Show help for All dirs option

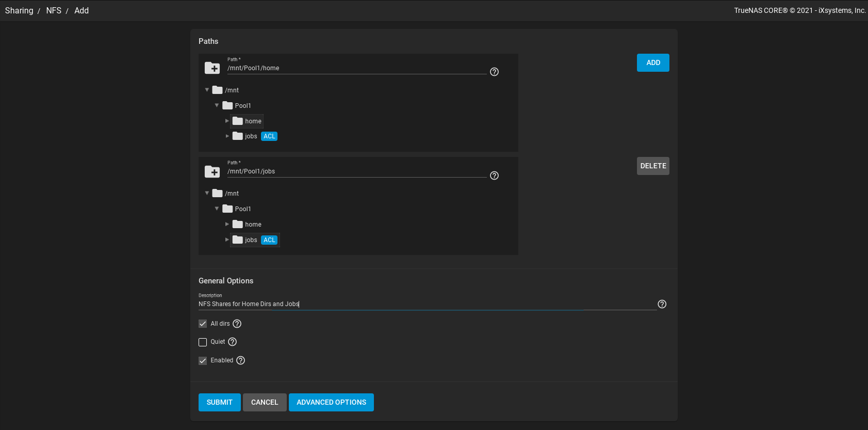click(x=237, y=324)
